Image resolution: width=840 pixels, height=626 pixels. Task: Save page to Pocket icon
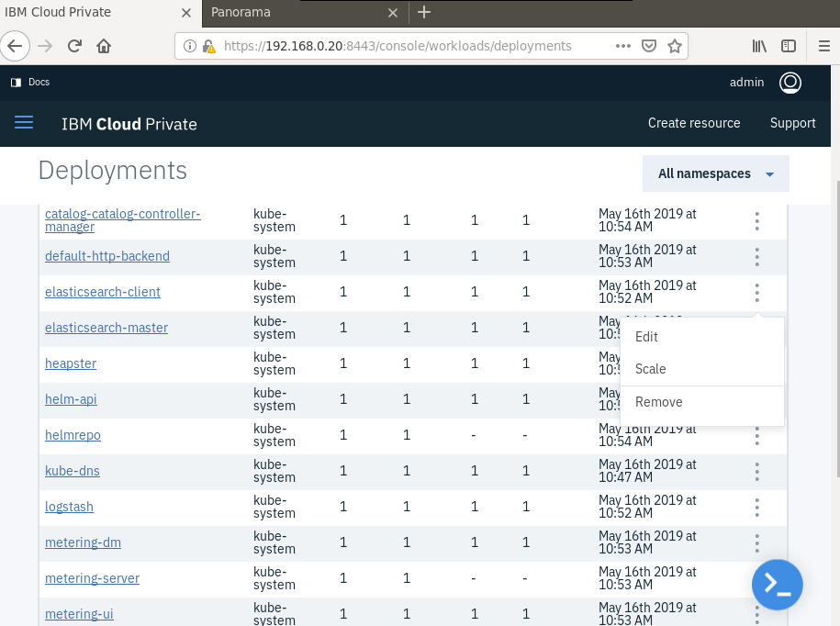pyautogui.click(x=649, y=46)
